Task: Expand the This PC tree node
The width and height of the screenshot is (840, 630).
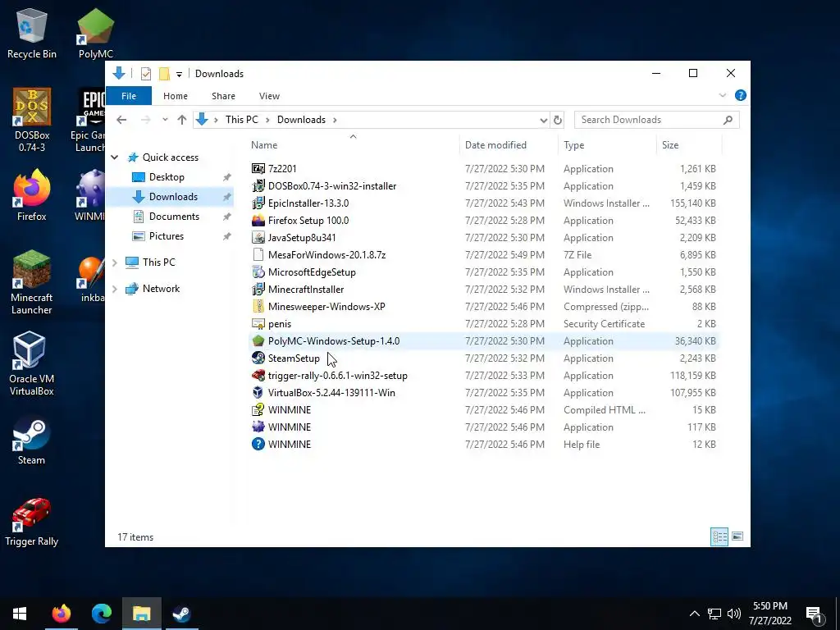Action: tap(115, 262)
